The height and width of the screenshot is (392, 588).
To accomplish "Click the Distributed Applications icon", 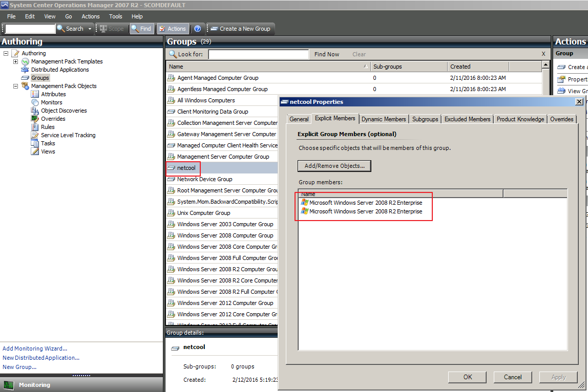I will [25, 70].
